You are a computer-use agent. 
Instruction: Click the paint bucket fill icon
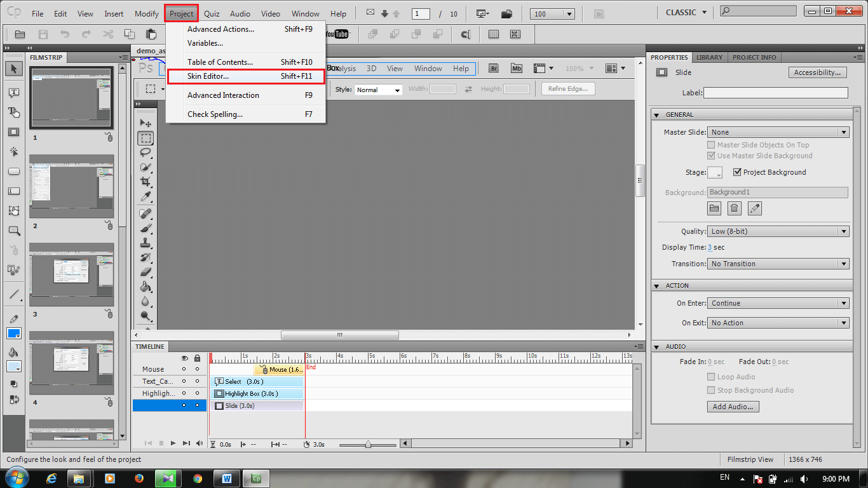tap(13, 353)
